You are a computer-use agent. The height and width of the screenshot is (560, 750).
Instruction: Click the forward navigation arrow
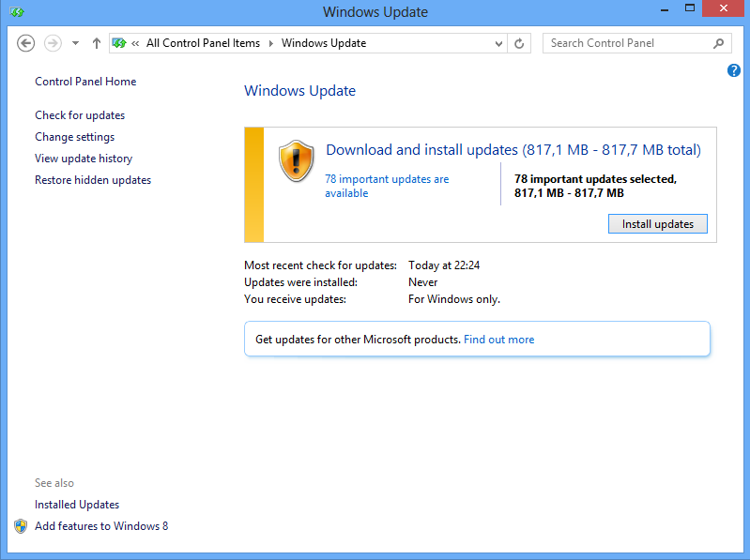pyautogui.click(x=53, y=43)
